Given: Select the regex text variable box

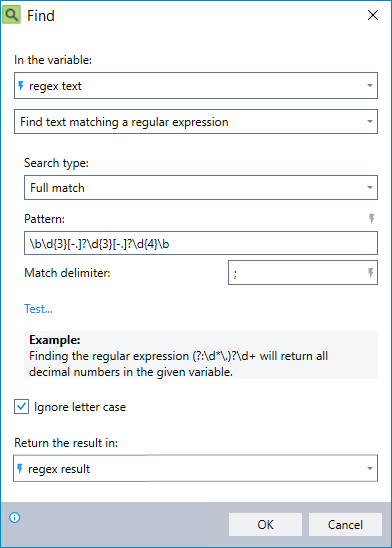Looking at the screenshot, I should pyautogui.click(x=196, y=86).
